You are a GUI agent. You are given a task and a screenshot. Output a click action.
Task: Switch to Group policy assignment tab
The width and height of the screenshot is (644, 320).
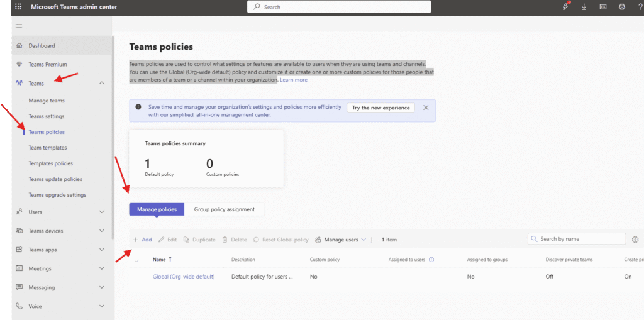pos(225,209)
